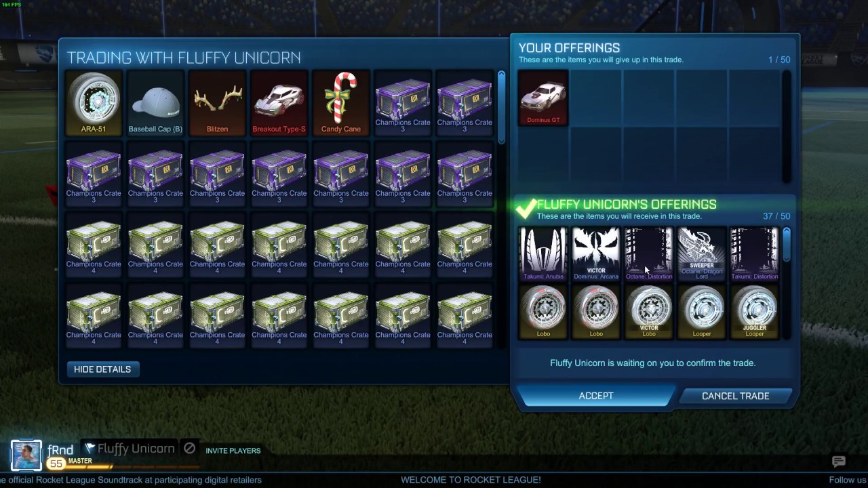The image size is (868, 488).
Task: Click Fluffy Unicorn's offerings scrollbar
Action: point(787,245)
